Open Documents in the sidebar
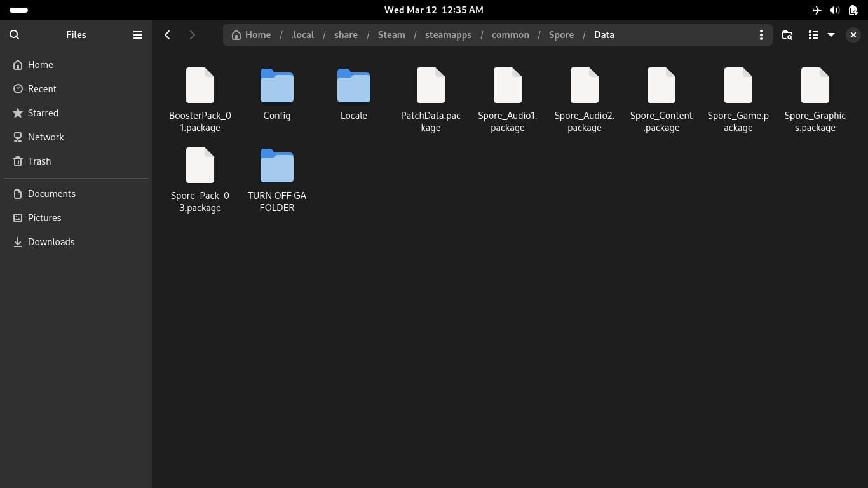Image resolution: width=868 pixels, height=488 pixels. (76, 194)
